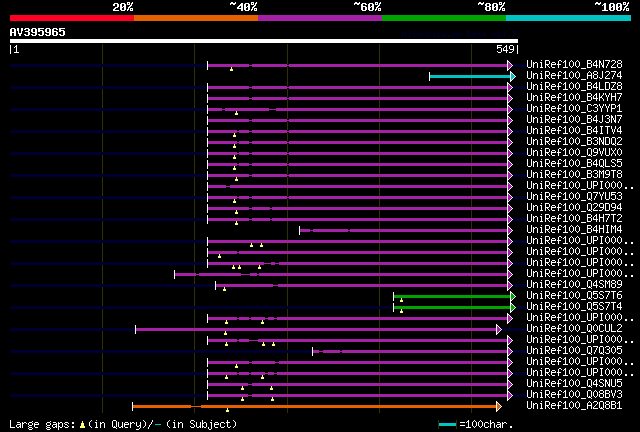
Task: Click the green alignment bar for Q5S7T4
Action: (x=452, y=307)
